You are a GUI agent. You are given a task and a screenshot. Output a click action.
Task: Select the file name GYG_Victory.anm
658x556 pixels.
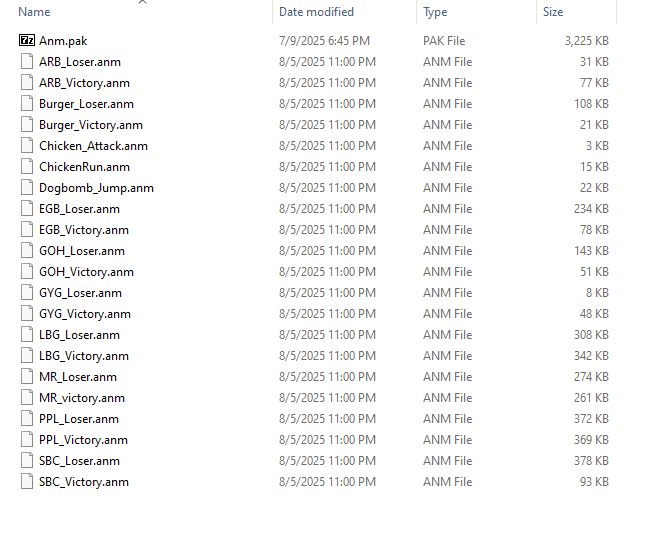[85, 313]
